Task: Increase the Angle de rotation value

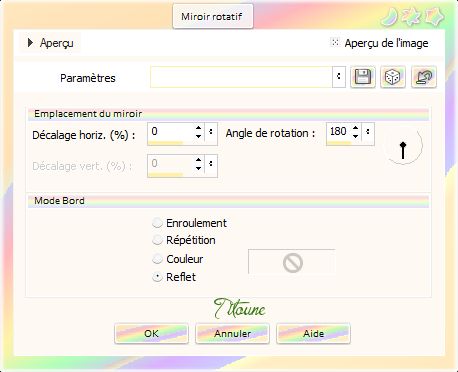Action: pyautogui.click(x=355, y=128)
